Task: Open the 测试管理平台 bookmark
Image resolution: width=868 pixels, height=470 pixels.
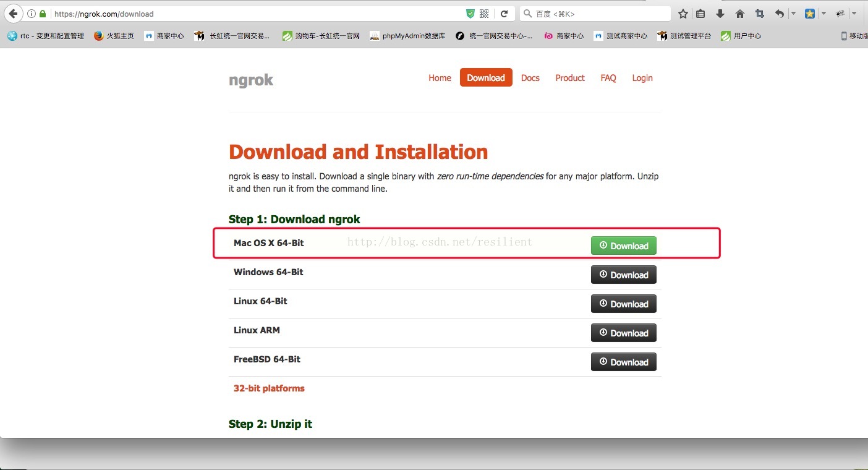Action: coord(685,36)
